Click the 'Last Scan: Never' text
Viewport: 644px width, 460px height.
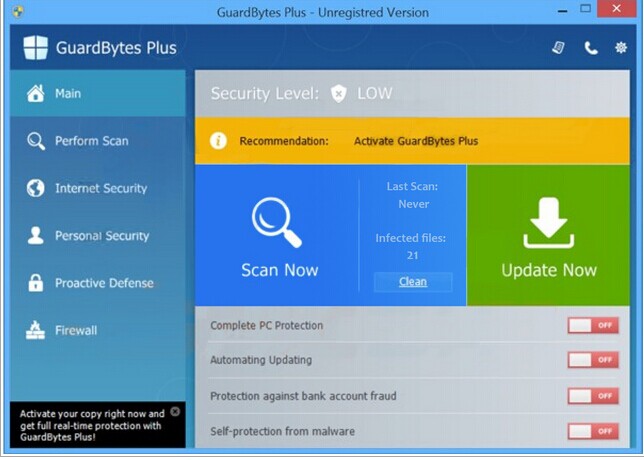[413, 195]
